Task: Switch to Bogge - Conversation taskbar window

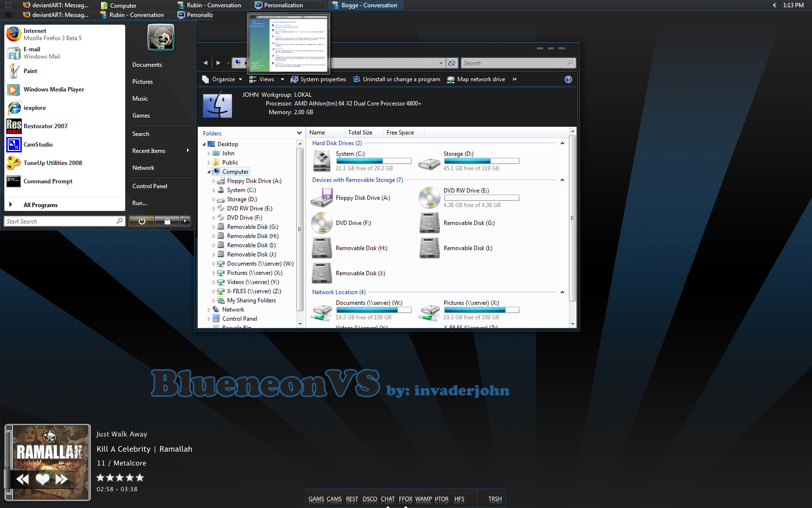Action: 365,5
